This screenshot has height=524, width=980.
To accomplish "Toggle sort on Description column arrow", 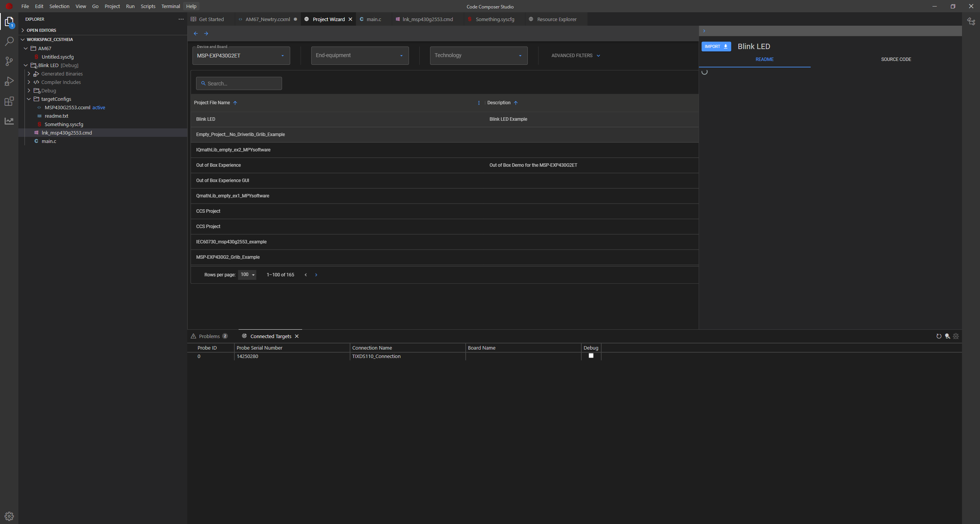I will [x=515, y=103].
